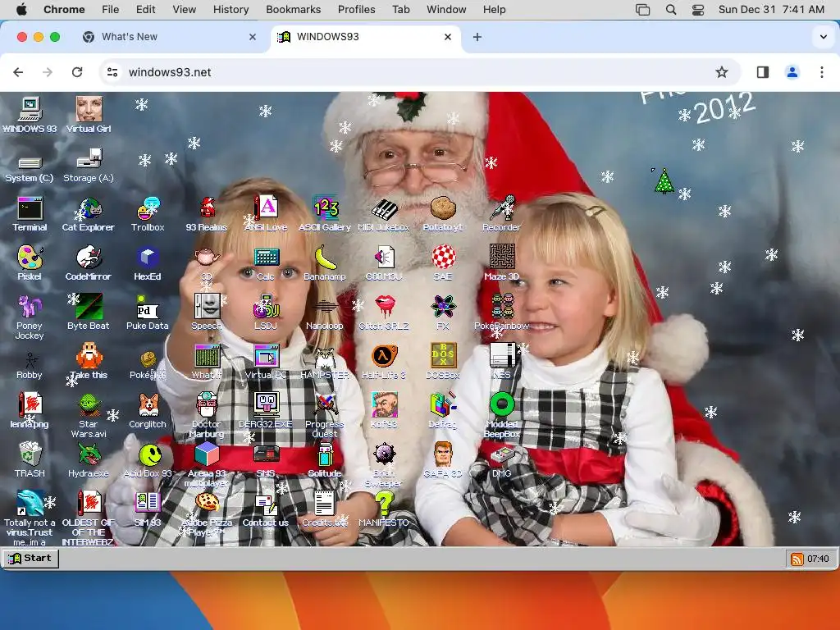Open the Corglitch corgi icon
The image size is (840, 630).
coord(148,405)
